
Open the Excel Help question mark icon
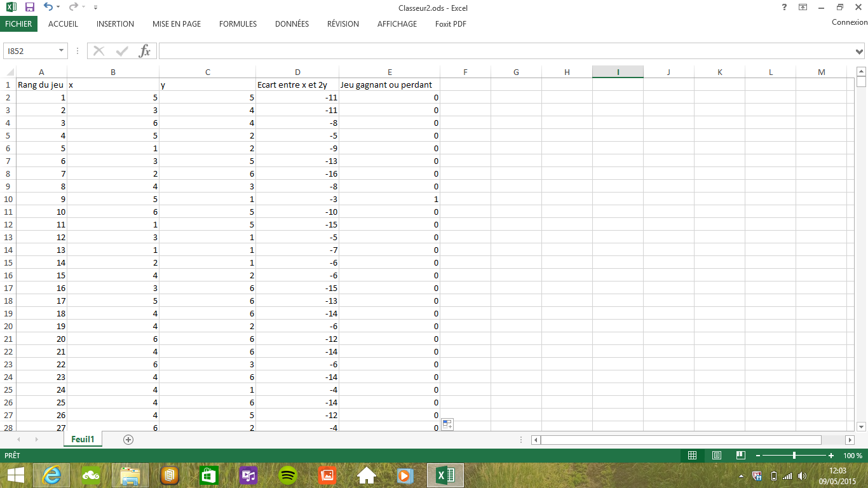784,7
